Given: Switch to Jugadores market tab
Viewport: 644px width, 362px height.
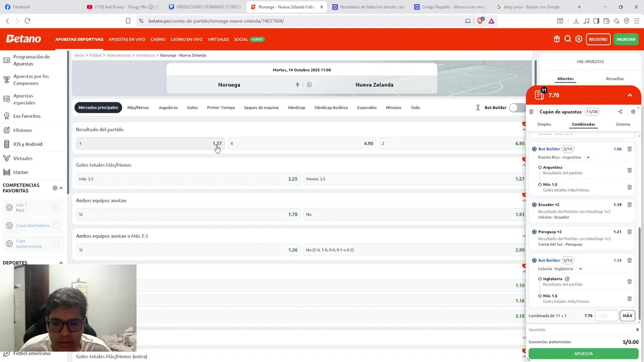Looking at the screenshot, I should point(168,108).
